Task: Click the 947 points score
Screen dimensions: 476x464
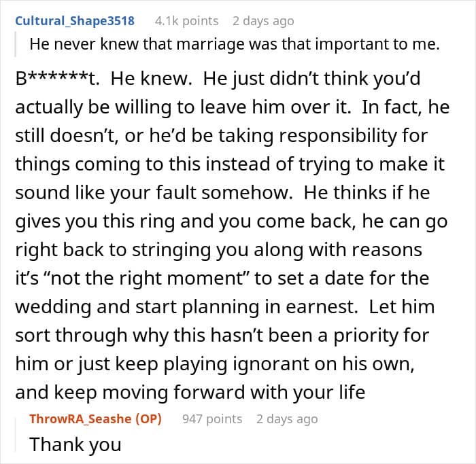Action: click(x=212, y=418)
